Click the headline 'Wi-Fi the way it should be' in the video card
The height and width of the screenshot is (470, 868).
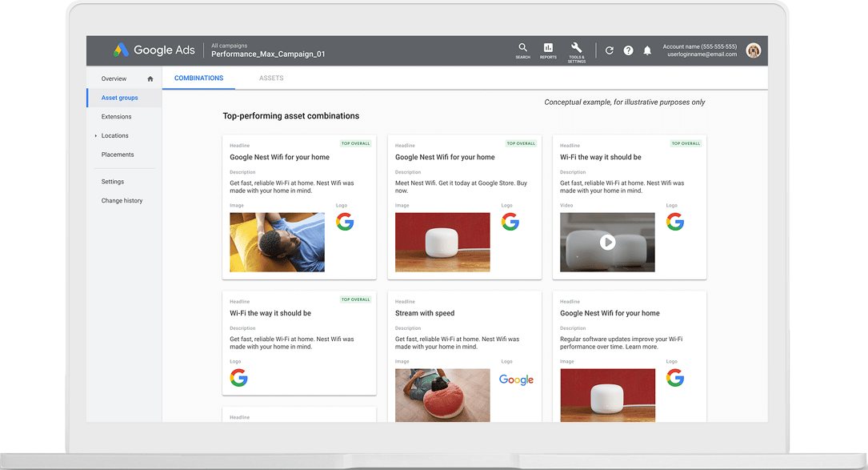point(601,158)
